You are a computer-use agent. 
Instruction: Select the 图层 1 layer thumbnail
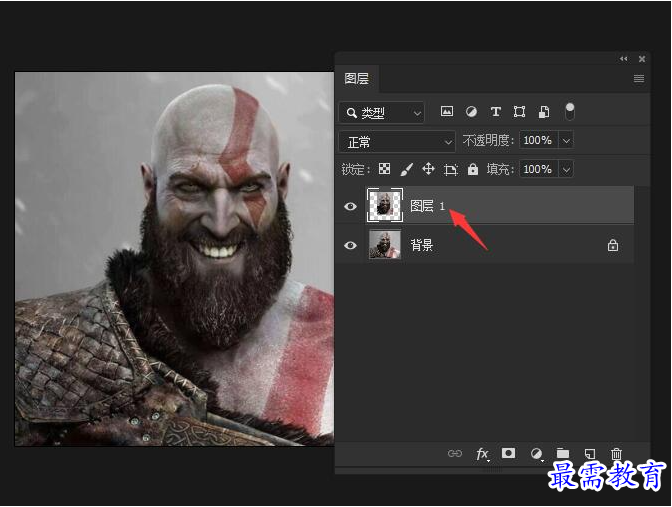click(x=385, y=205)
